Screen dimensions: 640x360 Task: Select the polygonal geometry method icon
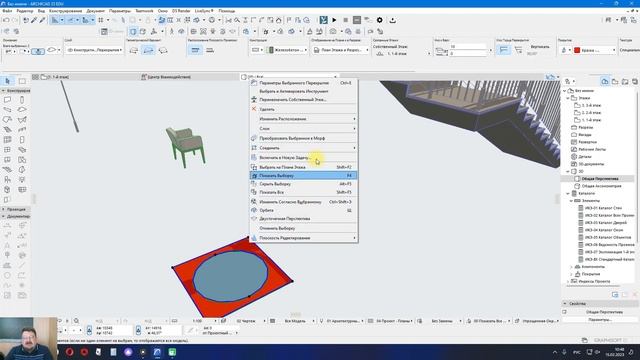tap(134, 50)
